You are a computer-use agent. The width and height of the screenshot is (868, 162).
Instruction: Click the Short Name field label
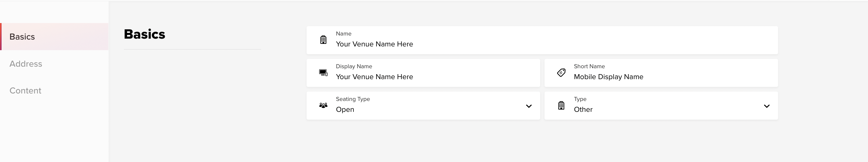point(589,66)
